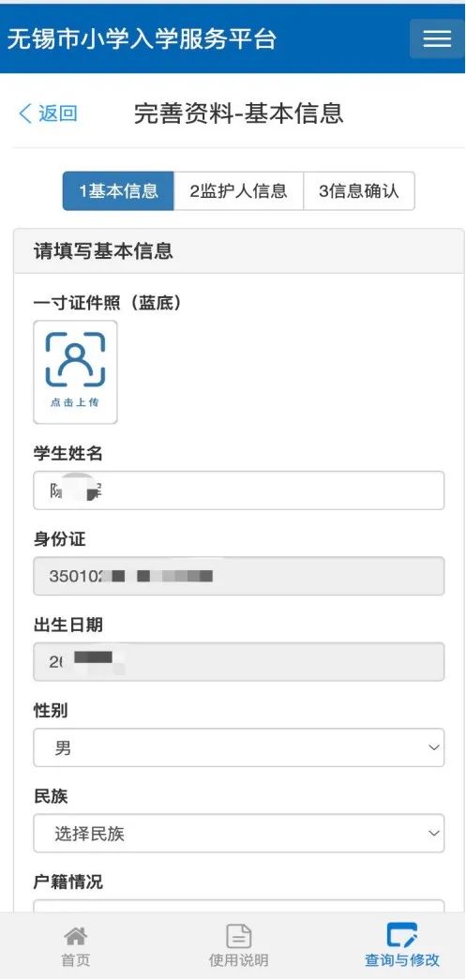466x980 pixels.
Task: Switch to 3信息确认 step tab
Action: coord(358,191)
